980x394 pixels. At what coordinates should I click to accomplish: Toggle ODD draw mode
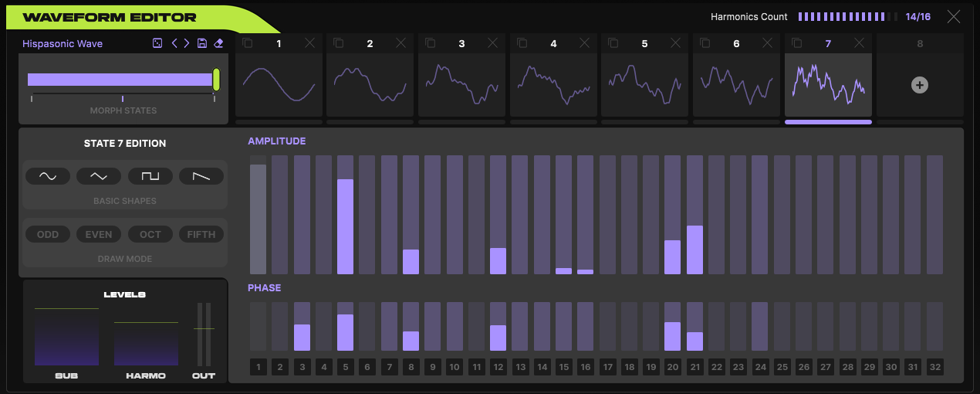coord(48,234)
